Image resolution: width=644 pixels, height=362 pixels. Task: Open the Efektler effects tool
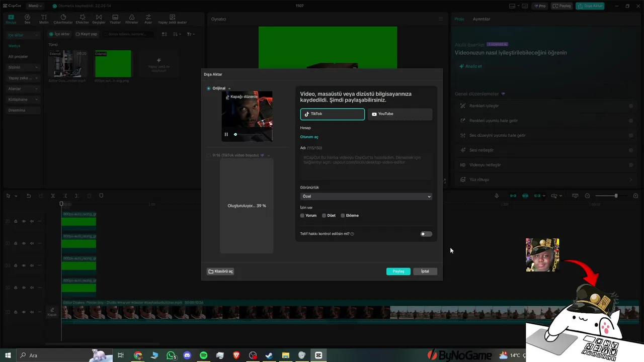(x=82, y=19)
